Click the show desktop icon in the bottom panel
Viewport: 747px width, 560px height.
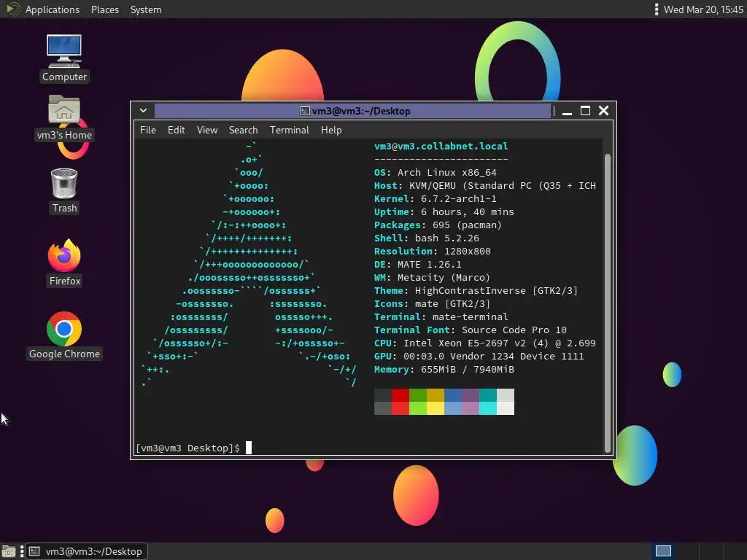point(9,551)
